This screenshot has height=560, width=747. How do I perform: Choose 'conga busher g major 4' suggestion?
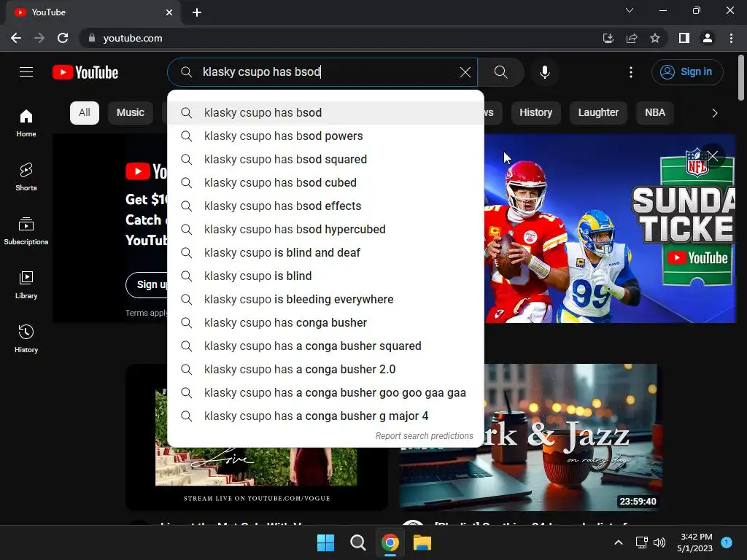pyautogui.click(x=326, y=416)
